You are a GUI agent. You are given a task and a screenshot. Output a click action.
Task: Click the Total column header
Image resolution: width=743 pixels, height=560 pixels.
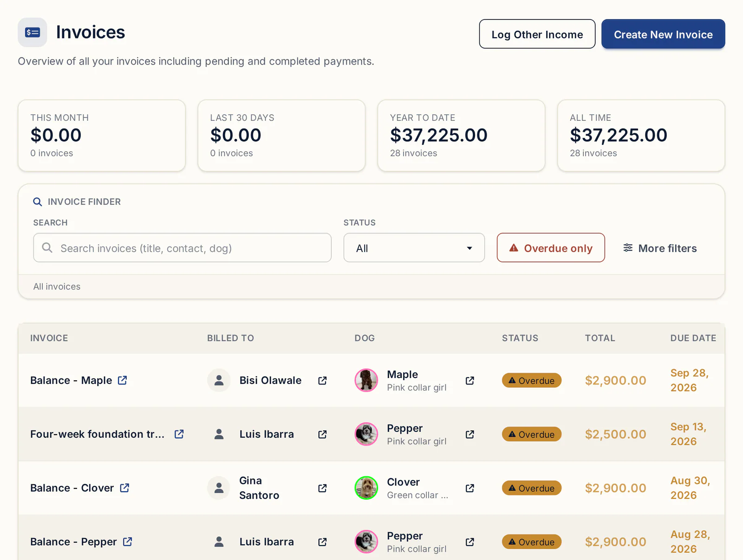click(x=600, y=338)
